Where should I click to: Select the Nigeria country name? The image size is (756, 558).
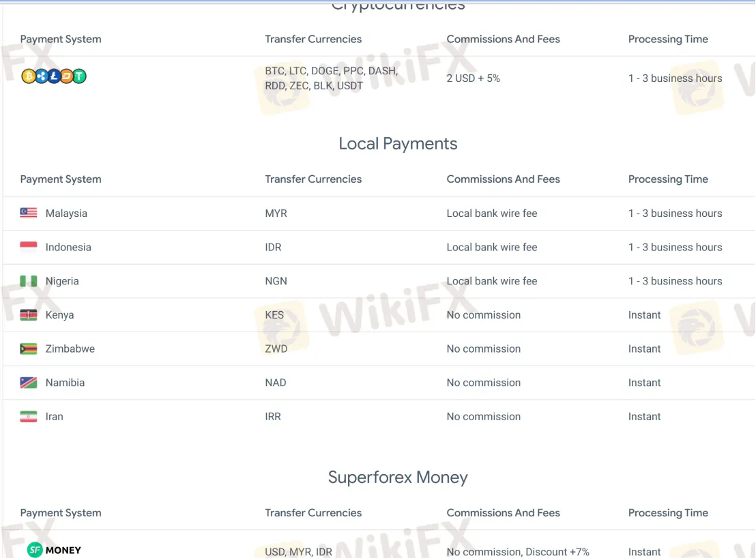pyautogui.click(x=62, y=281)
